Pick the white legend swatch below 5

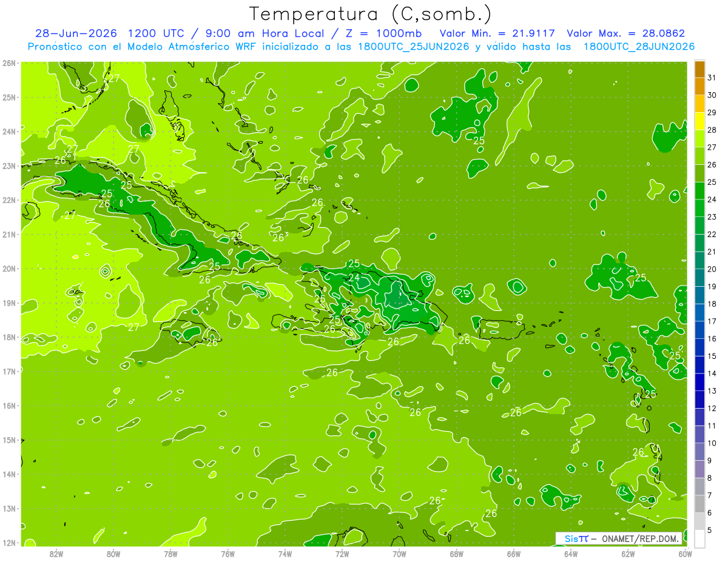(699, 538)
